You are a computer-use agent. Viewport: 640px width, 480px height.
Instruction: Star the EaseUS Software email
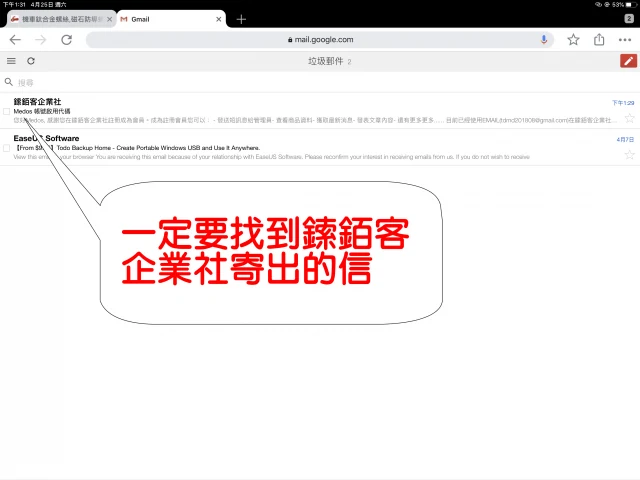coord(629,155)
